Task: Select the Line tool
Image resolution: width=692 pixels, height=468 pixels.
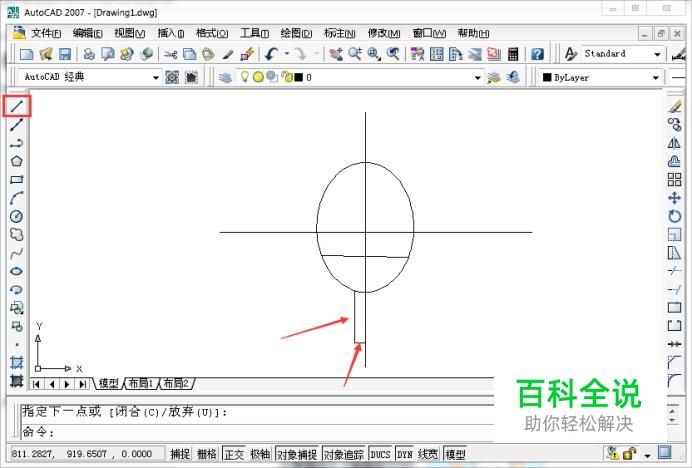Action: (x=17, y=106)
